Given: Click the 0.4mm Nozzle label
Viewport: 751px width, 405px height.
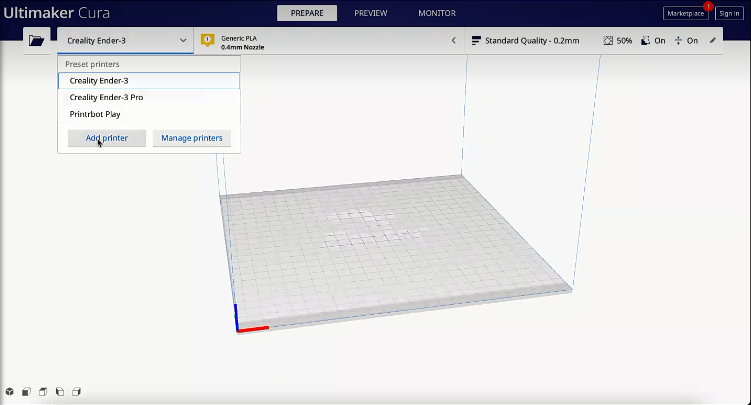Looking at the screenshot, I should click(242, 47).
